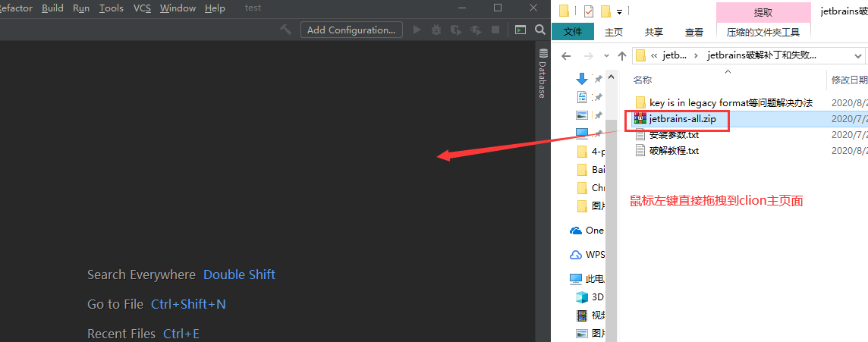Click the Debug bug icon in CLion toolbar

pyautogui.click(x=436, y=30)
